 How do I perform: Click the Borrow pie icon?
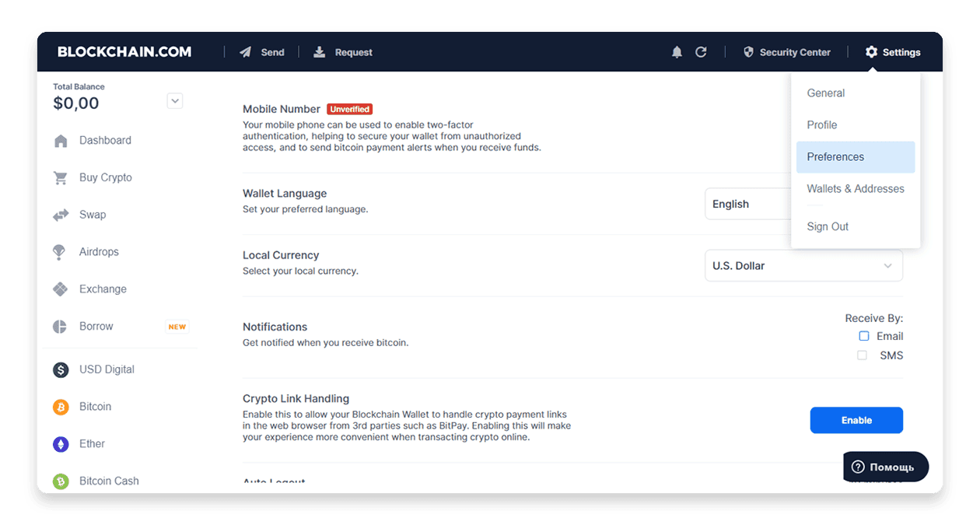click(x=60, y=327)
